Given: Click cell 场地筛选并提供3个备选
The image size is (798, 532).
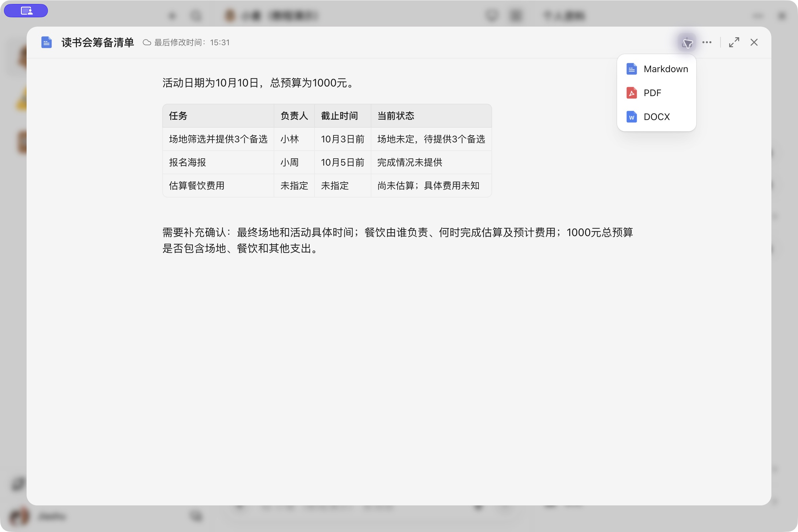Looking at the screenshot, I should pyautogui.click(x=218, y=139).
